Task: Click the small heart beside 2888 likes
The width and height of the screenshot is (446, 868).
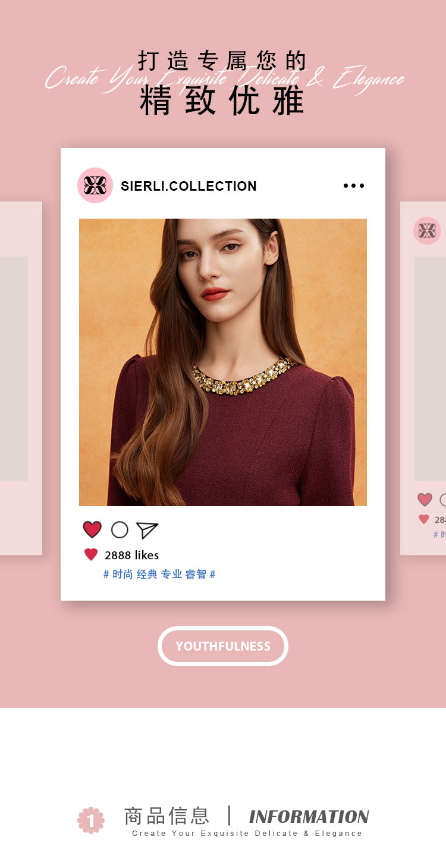Action: (x=91, y=554)
